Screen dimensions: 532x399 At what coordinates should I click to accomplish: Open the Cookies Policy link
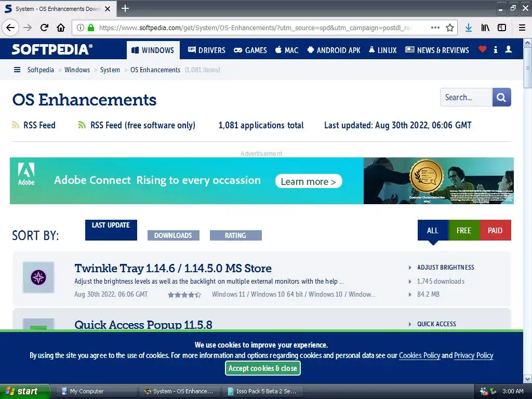click(x=419, y=355)
